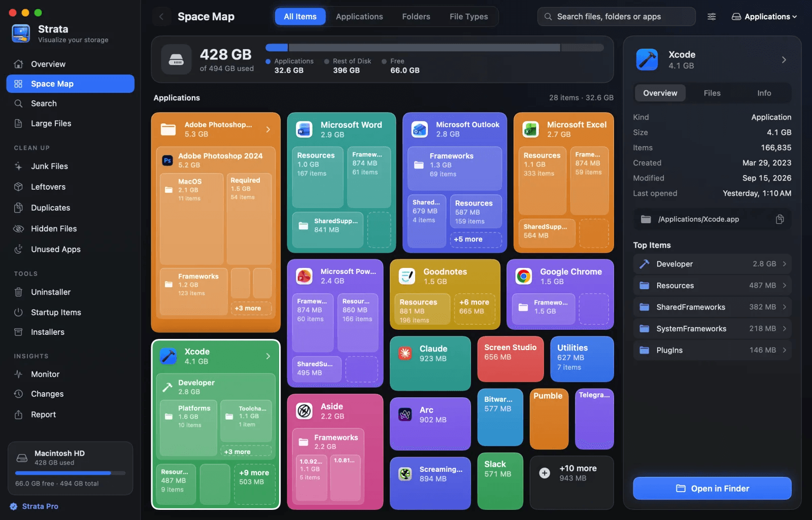The height and width of the screenshot is (520, 812).
Task: Expand the Developer top item row
Action: (712, 264)
